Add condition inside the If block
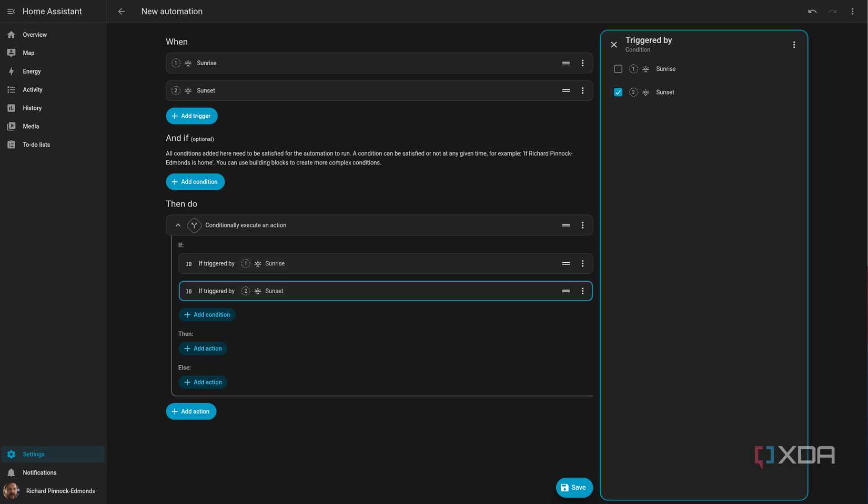The height and width of the screenshot is (504, 868). coord(207,315)
